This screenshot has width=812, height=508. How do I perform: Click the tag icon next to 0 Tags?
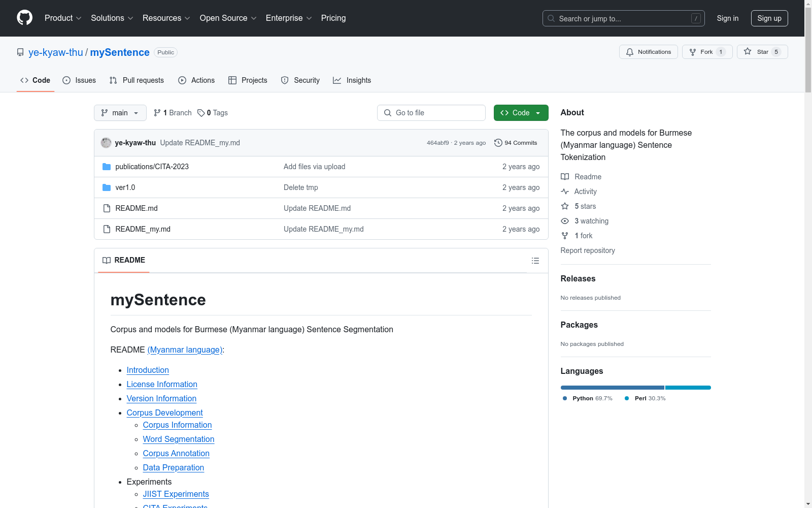(x=201, y=113)
